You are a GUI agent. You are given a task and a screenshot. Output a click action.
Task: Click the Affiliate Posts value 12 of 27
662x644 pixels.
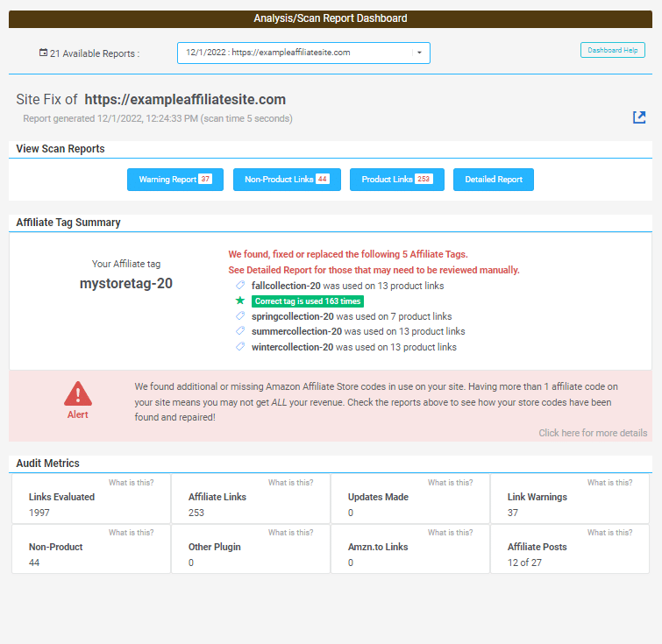tap(524, 563)
